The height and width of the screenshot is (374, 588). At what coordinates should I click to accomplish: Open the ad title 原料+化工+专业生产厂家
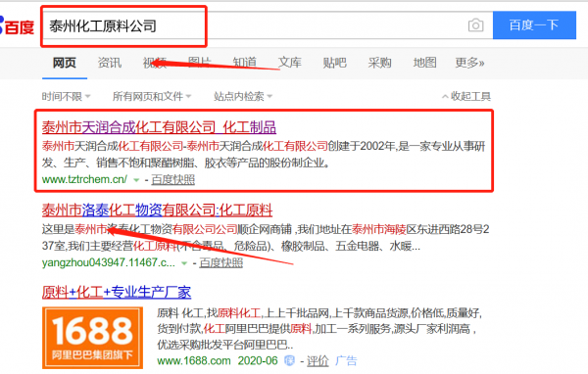[117, 293]
